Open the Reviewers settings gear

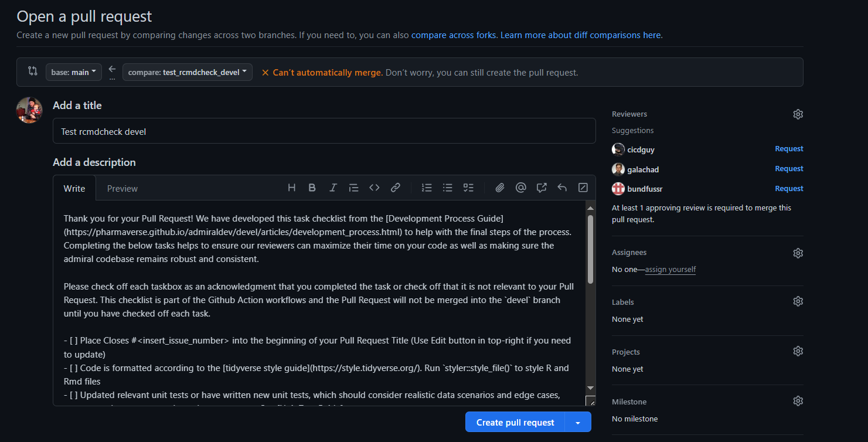(x=798, y=114)
